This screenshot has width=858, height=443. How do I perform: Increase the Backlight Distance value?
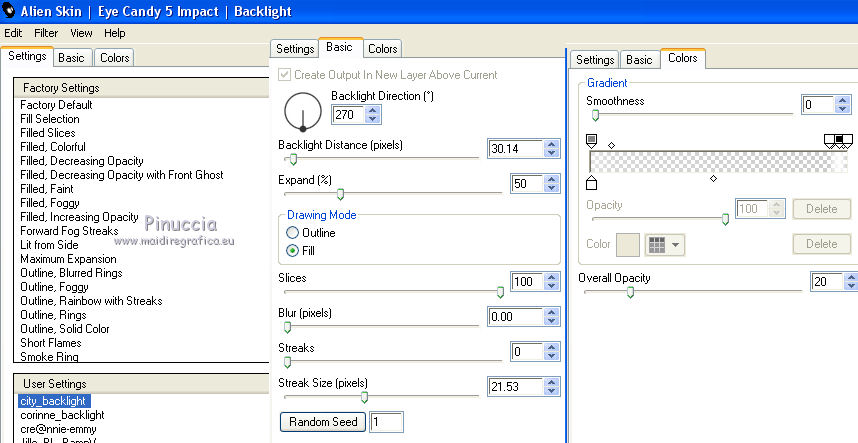(x=552, y=144)
